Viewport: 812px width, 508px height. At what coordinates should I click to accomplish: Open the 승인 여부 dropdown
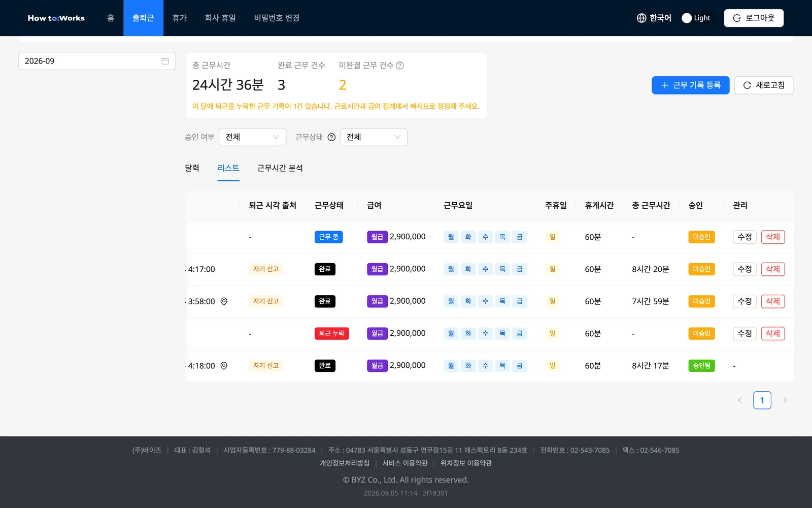click(252, 137)
